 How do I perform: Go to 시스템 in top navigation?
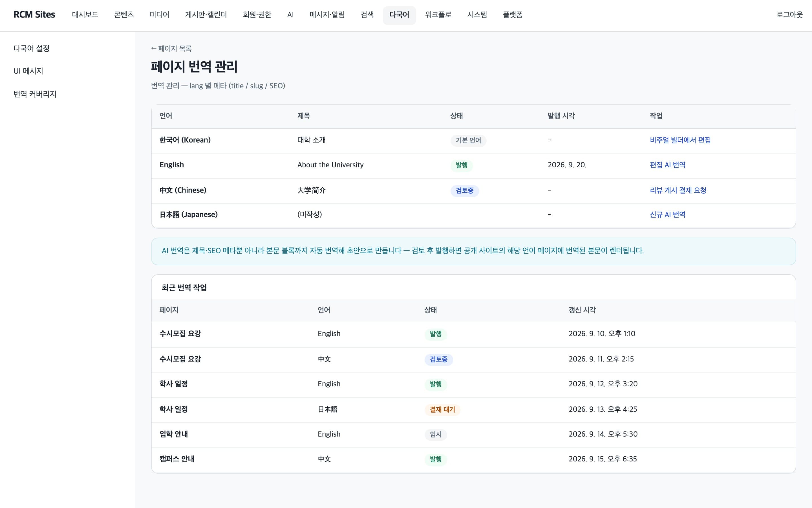pyautogui.click(x=477, y=15)
